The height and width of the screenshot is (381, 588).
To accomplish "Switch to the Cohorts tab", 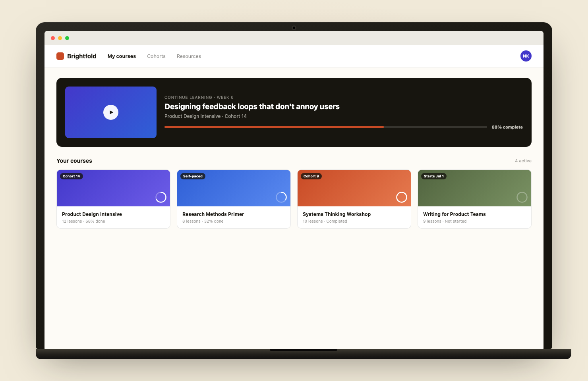I will [x=156, y=56].
